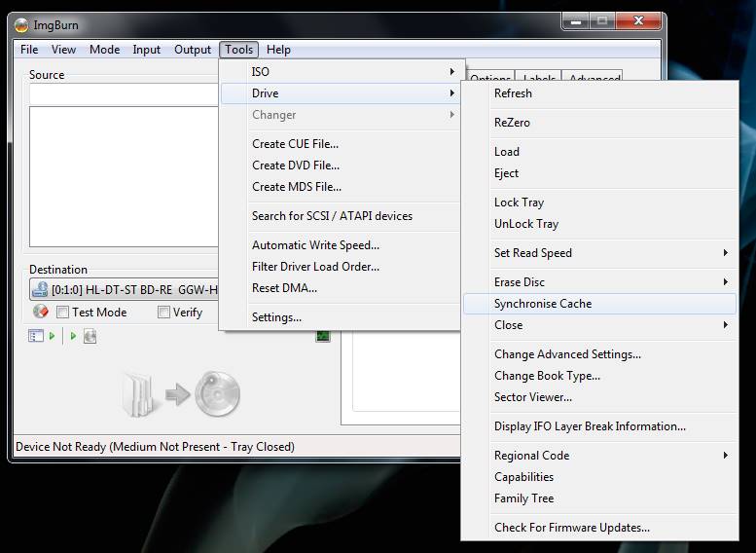Click the erase disc icon beside Test Mode
The image size is (756, 553).
(41, 312)
